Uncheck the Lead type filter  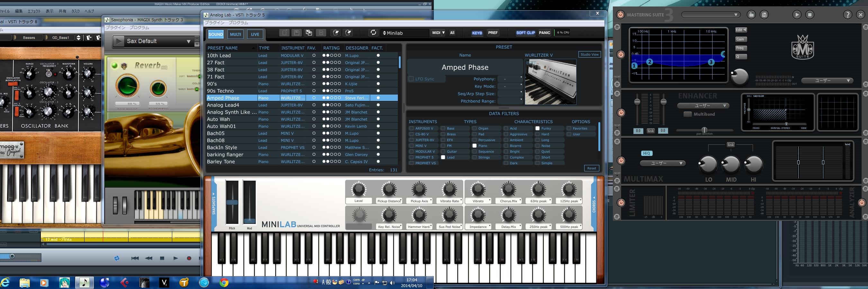click(x=443, y=157)
